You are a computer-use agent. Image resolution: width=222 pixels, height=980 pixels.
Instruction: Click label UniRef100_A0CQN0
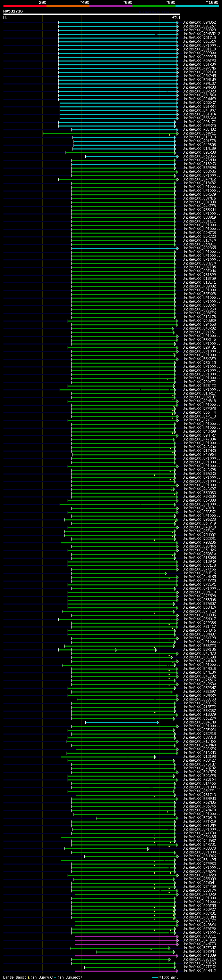199,917
